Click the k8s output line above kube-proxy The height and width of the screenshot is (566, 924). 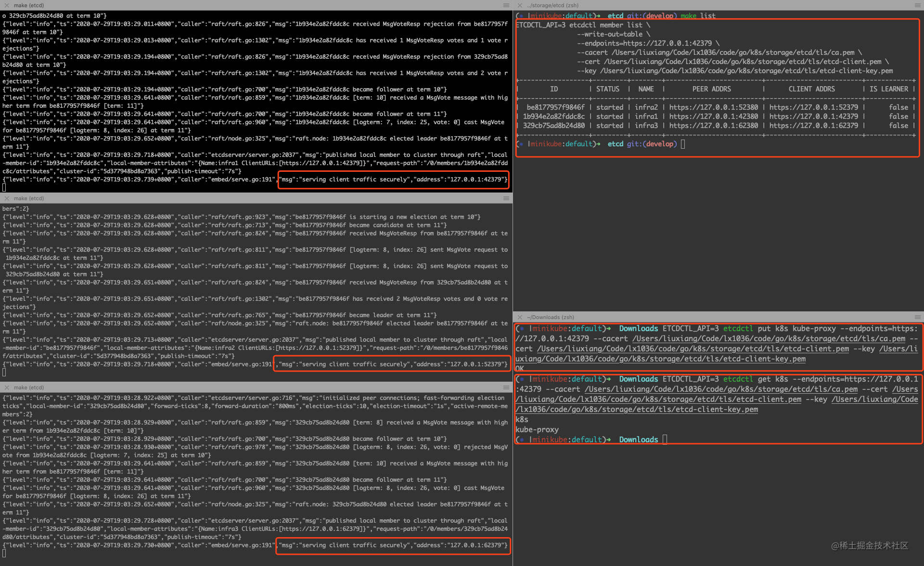click(522, 419)
